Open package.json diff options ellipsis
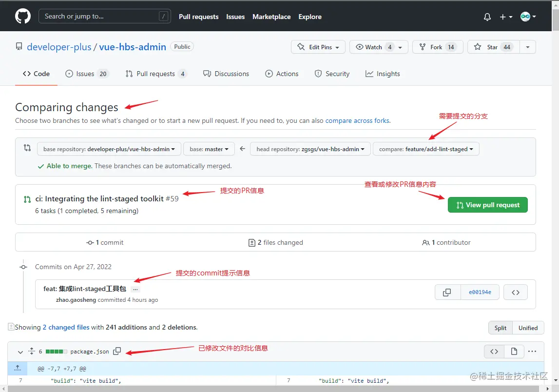 pos(532,352)
